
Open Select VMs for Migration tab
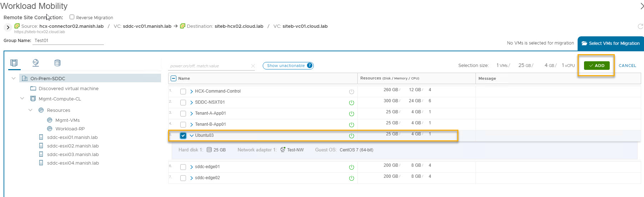pyautogui.click(x=610, y=43)
